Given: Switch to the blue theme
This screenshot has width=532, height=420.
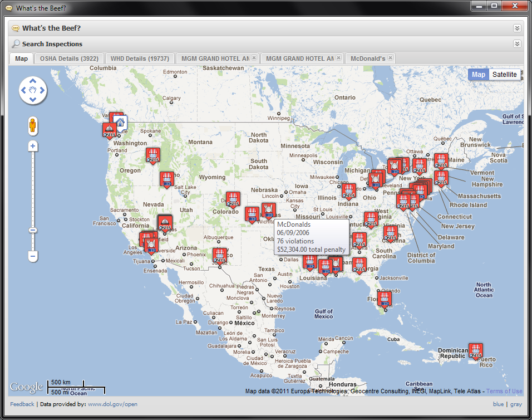Looking at the screenshot, I should 498,404.
